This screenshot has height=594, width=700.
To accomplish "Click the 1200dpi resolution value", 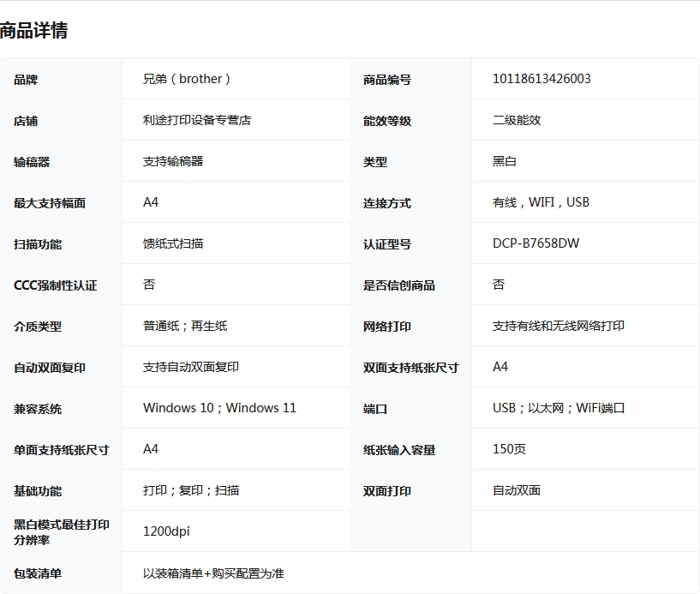I will click(x=166, y=531).
